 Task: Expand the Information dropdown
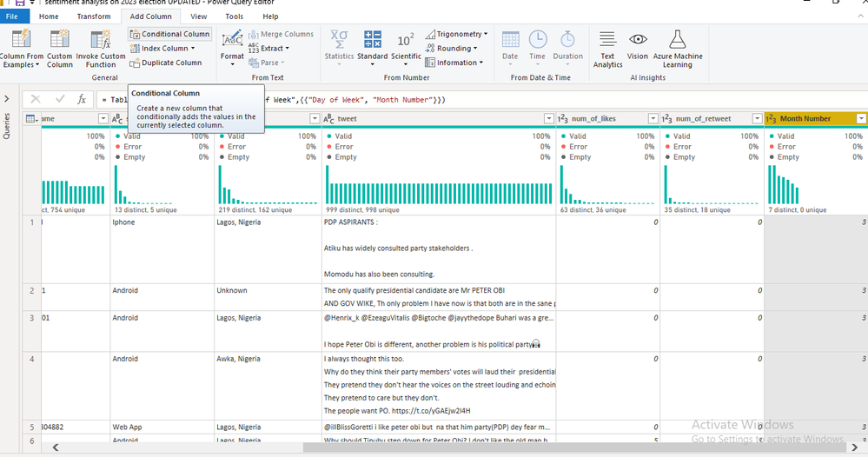tap(454, 63)
